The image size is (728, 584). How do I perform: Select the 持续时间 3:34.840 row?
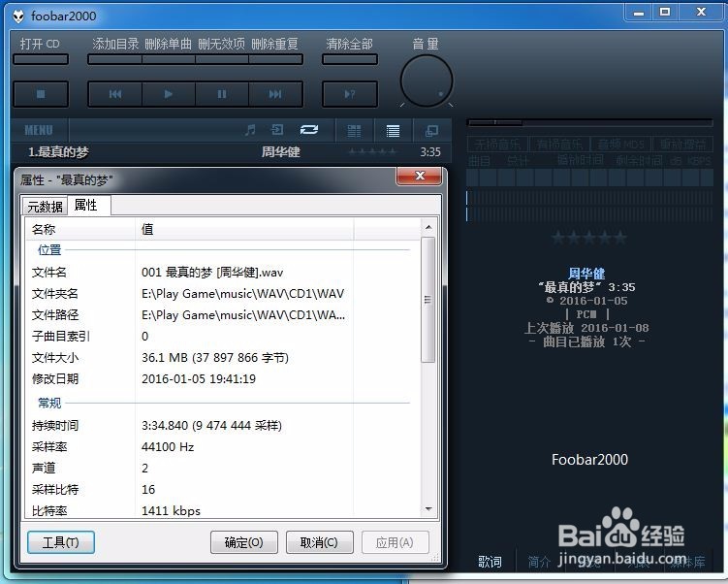(223, 426)
